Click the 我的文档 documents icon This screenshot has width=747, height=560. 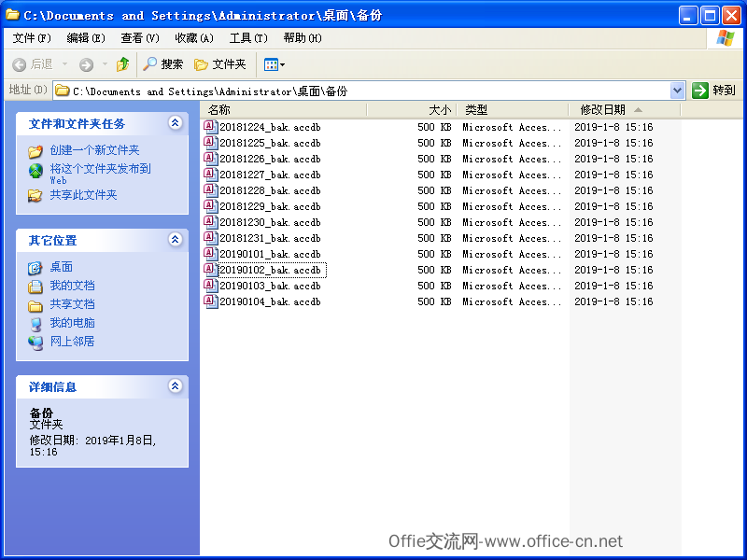35,287
